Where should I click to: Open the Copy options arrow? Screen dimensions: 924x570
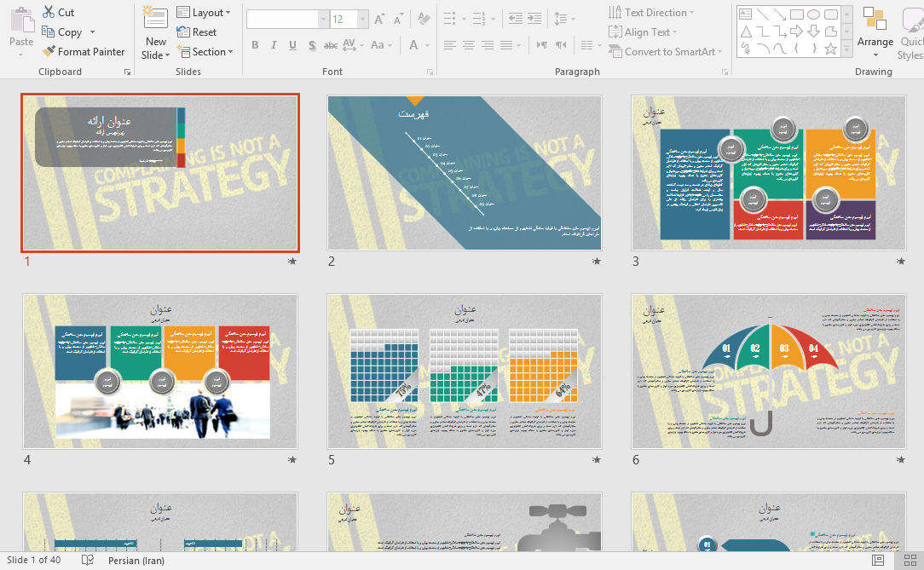point(92,32)
